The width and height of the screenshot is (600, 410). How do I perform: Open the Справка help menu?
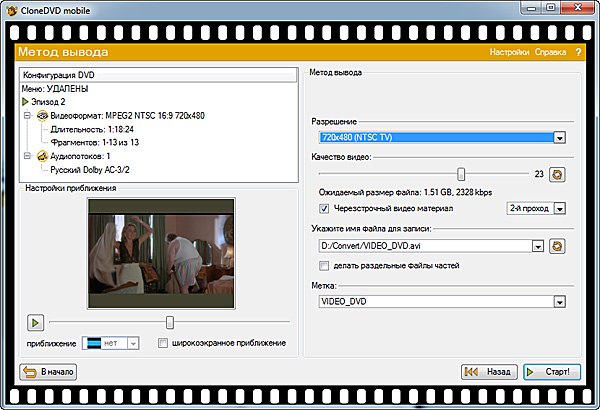tap(550, 51)
